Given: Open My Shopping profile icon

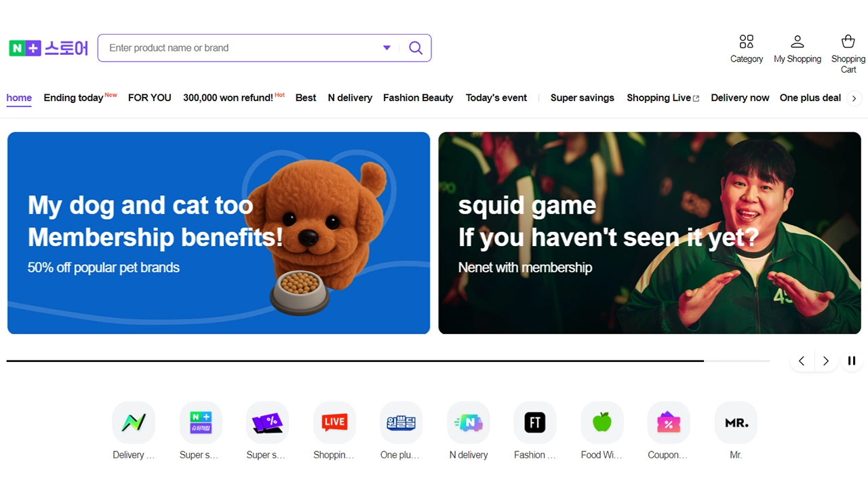Looking at the screenshot, I should pos(797,42).
